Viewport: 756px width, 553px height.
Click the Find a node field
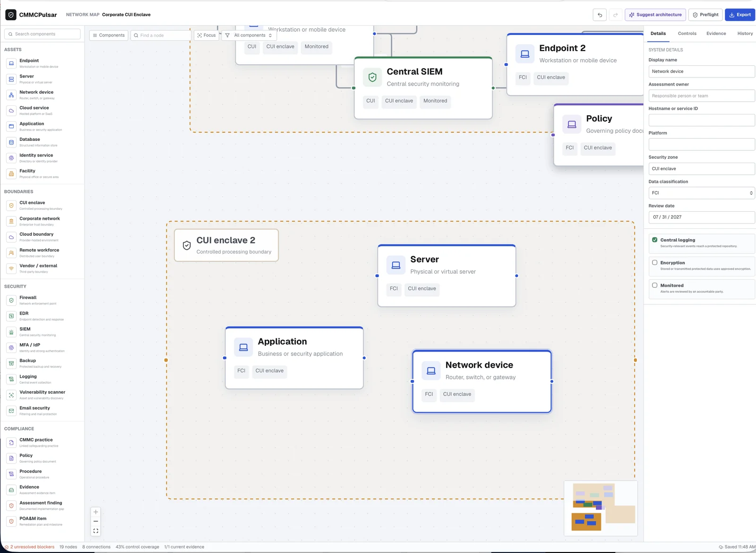pyautogui.click(x=161, y=35)
